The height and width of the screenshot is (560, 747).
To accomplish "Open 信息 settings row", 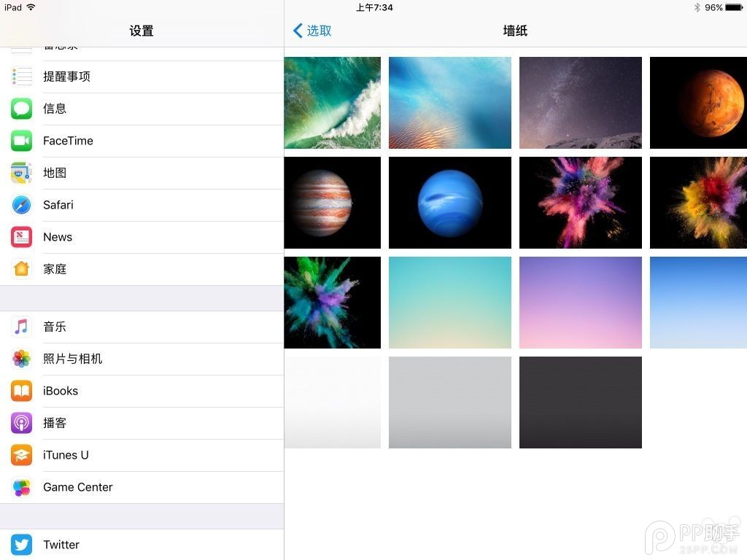I will point(142,109).
